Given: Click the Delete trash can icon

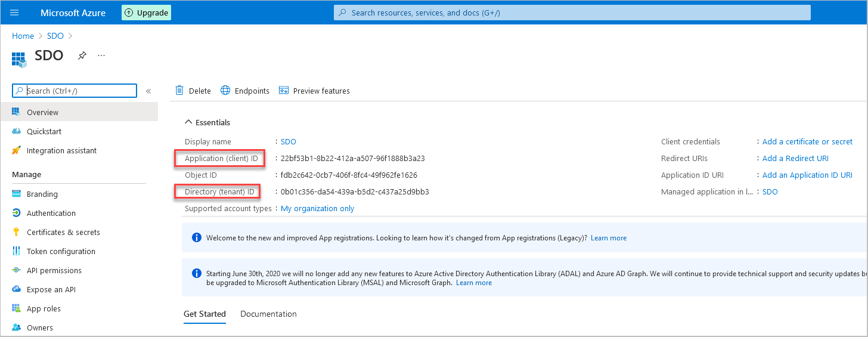Looking at the screenshot, I should click(x=179, y=91).
